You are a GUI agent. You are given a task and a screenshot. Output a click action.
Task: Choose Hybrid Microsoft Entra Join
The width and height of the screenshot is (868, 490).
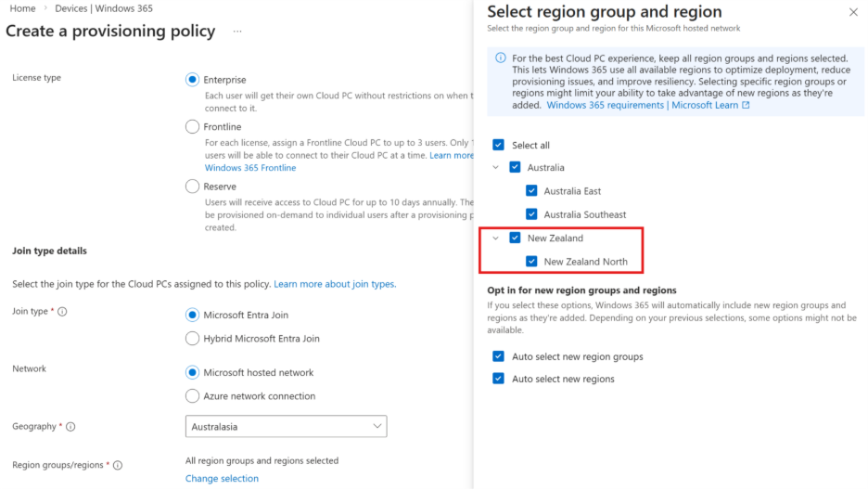[193, 339]
